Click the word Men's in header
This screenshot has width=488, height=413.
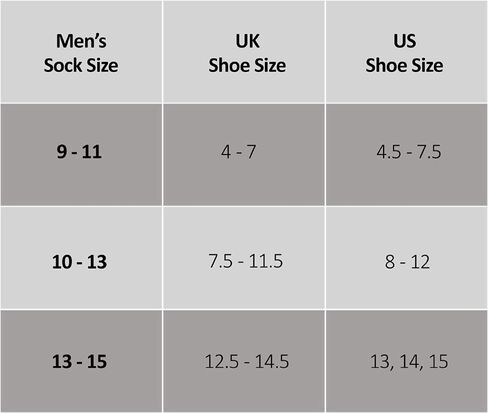coord(81,41)
